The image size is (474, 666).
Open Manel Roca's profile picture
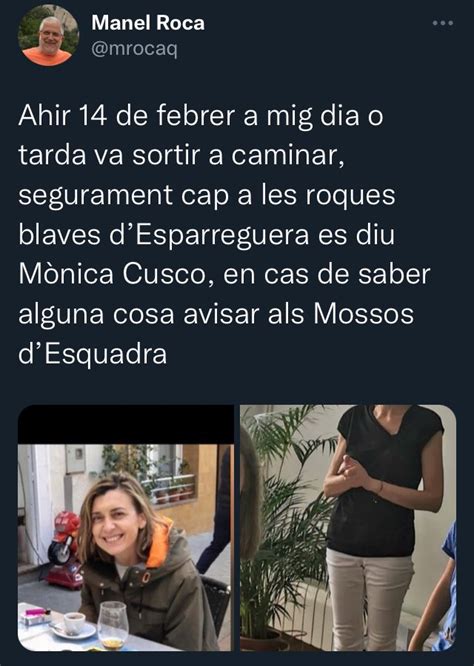48,35
